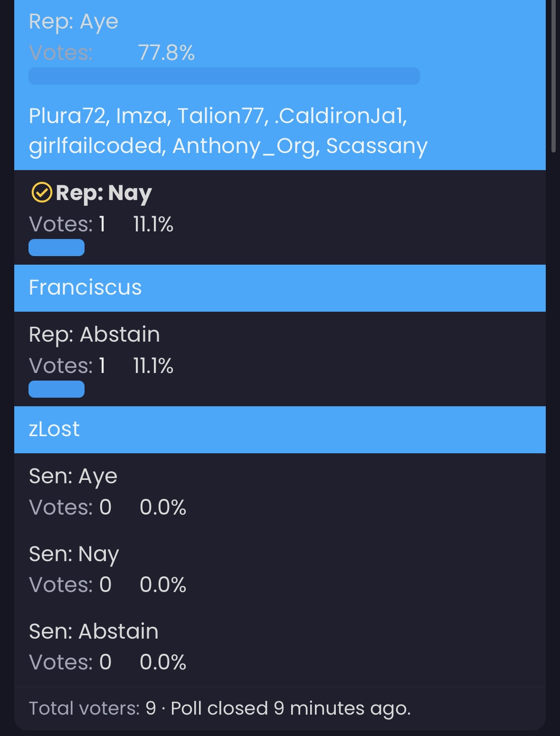Click the vertical scrollbar on the right
Viewport: 560px width, 736px height.
point(553,76)
